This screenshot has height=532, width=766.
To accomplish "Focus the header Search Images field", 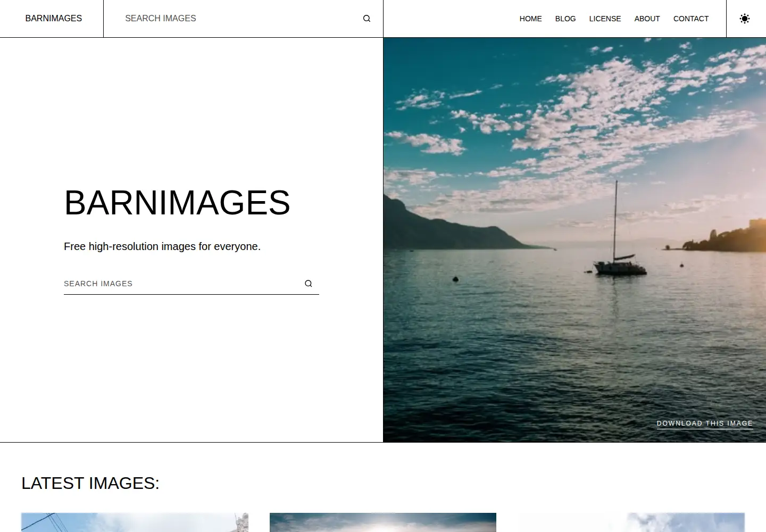I will point(242,19).
